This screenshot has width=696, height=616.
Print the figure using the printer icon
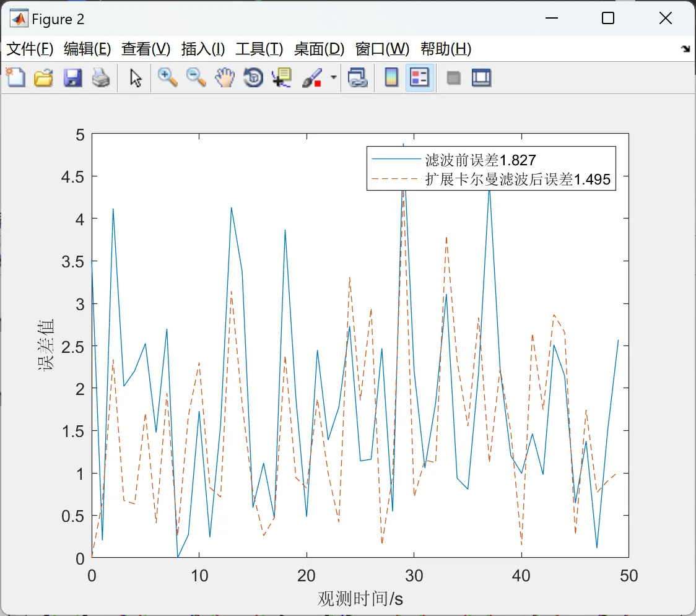[101, 77]
